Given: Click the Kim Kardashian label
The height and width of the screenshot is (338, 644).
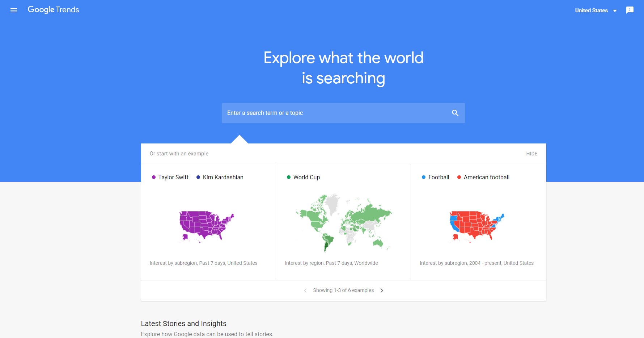Looking at the screenshot, I should point(223,177).
